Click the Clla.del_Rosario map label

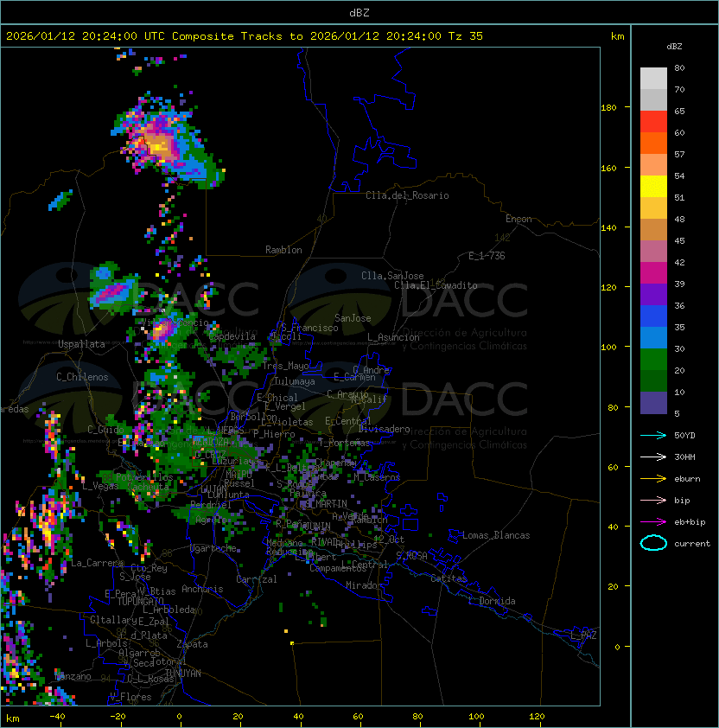[x=407, y=195]
